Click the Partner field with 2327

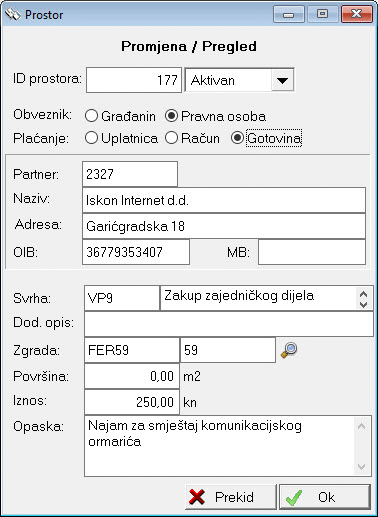tap(130, 174)
